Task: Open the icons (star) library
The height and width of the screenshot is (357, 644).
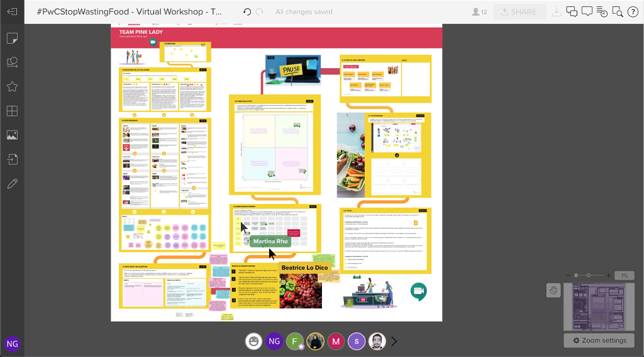Action: point(12,86)
